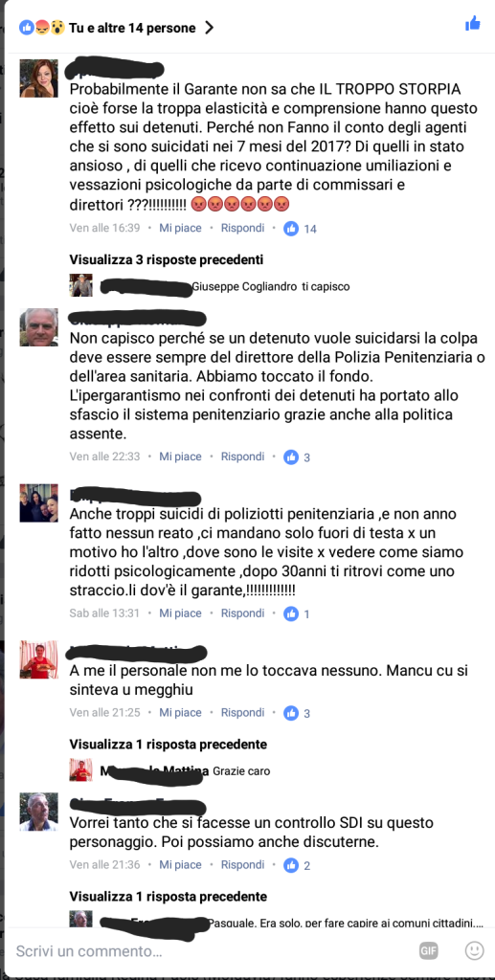Click the like reaction icon on the Ven alle 21:25 comment
495x980 pixels.
point(291,712)
